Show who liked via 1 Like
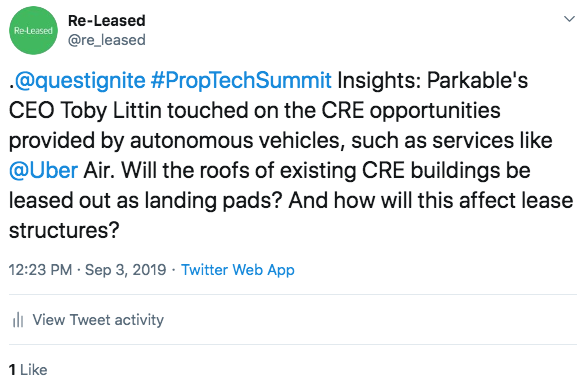This screenshot has width=588, height=392. point(28,370)
